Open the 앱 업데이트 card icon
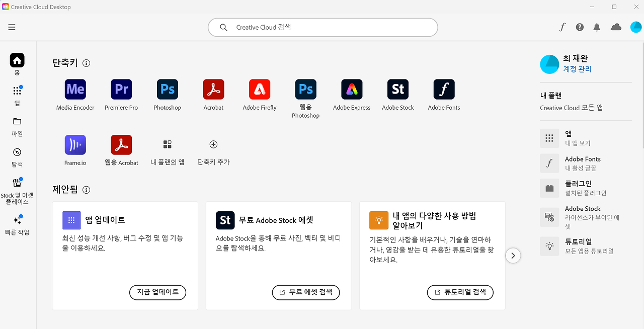The height and width of the screenshot is (329, 644). point(71,220)
